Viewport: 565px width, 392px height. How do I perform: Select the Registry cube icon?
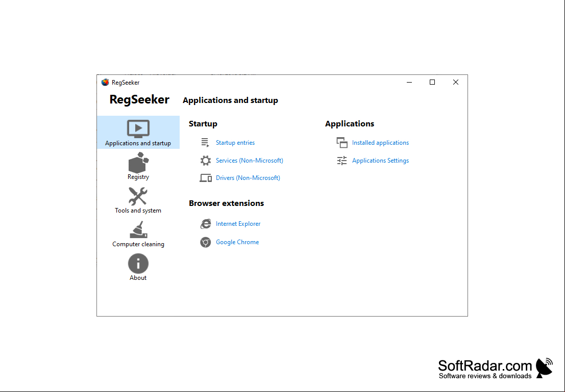[x=138, y=163]
